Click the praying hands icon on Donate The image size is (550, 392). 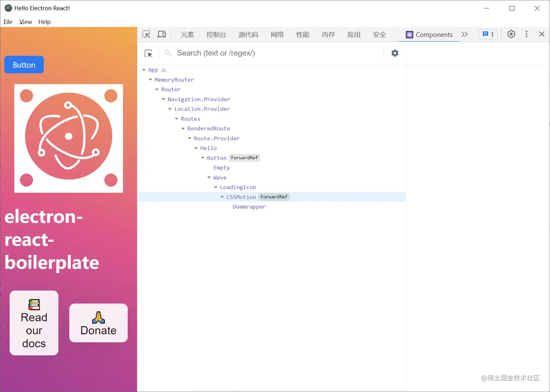99,318
